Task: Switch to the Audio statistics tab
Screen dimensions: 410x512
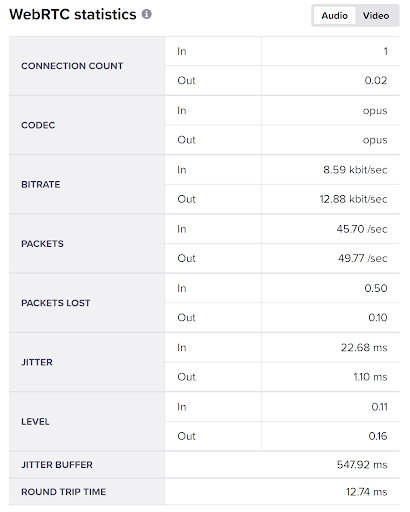Action: 334,16
